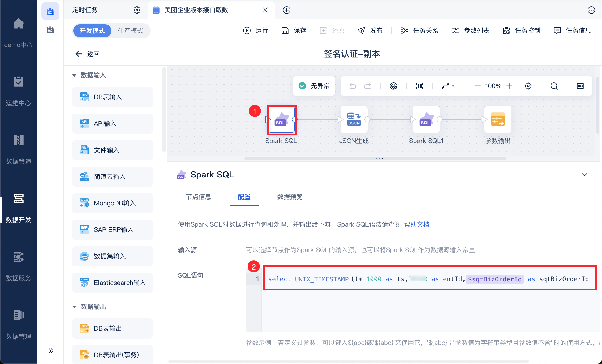Viewport: 602px width, 364px height.
Task: Click the undo arrow in canvas toolbar
Action: pyautogui.click(x=352, y=86)
